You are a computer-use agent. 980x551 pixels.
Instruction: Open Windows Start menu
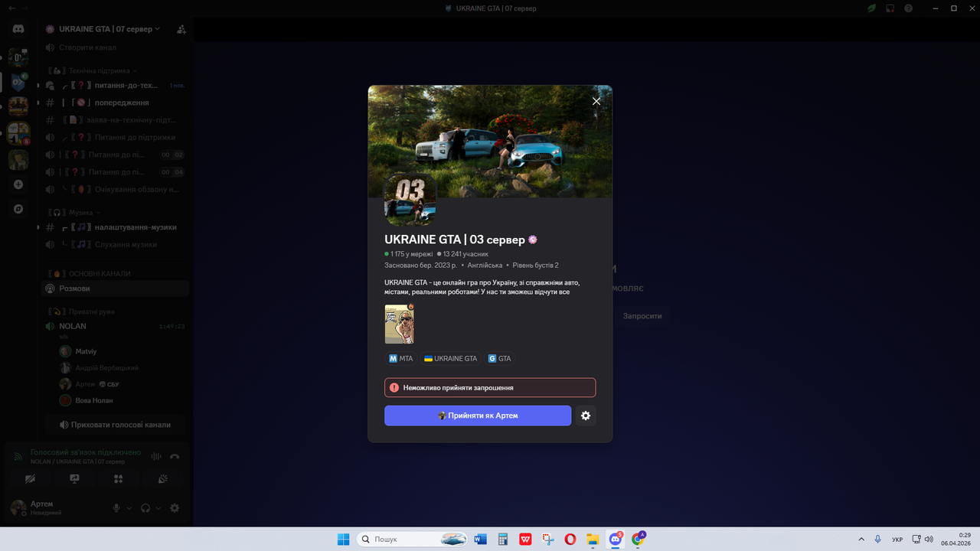pos(344,540)
